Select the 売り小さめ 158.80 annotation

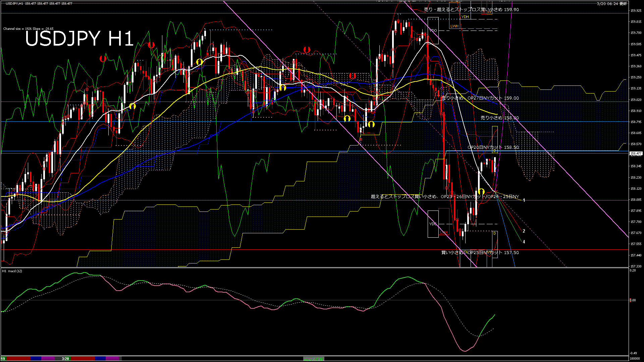tap(499, 118)
